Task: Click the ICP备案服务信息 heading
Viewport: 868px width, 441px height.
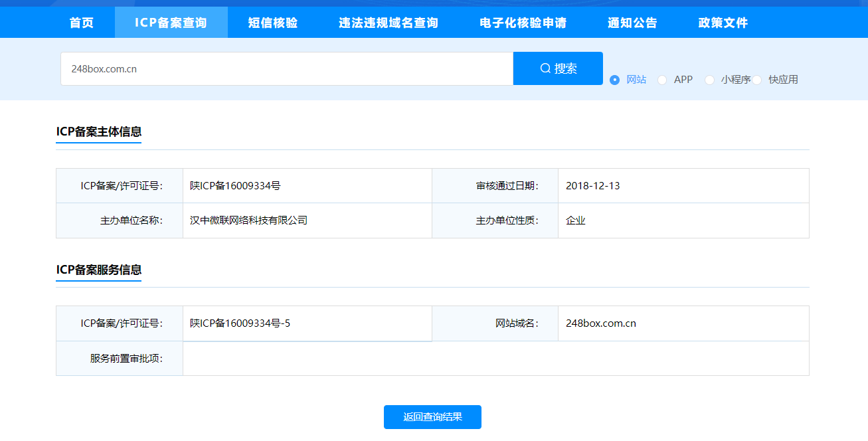Action: [x=98, y=270]
